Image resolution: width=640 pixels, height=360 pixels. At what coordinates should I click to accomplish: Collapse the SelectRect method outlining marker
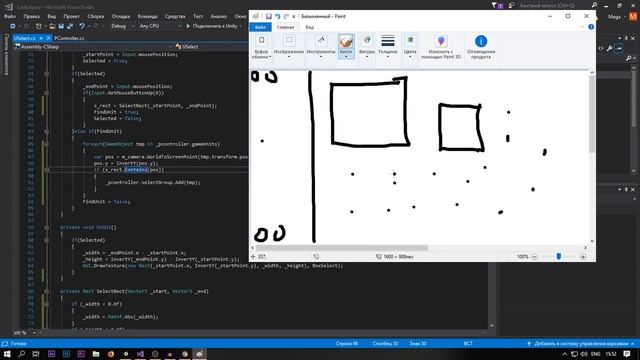[x=47, y=291]
